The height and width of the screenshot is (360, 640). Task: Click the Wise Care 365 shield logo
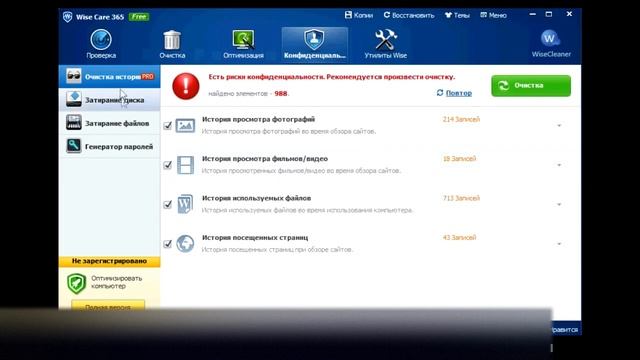tap(67, 17)
